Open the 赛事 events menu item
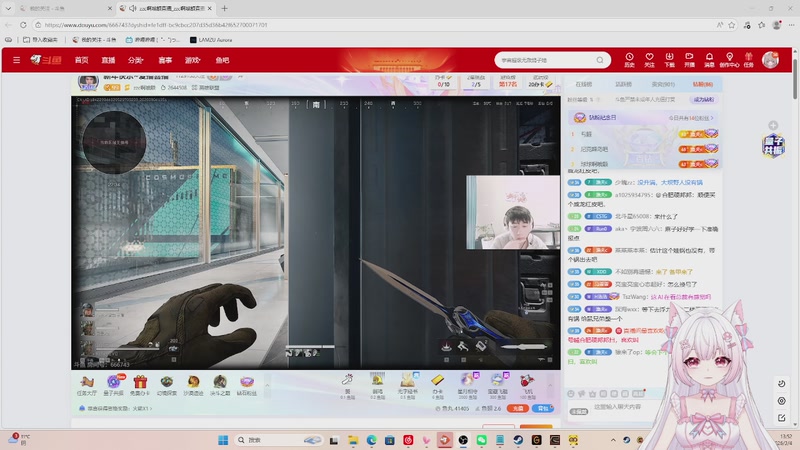The width and height of the screenshot is (800, 450). [x=165, y=60]
